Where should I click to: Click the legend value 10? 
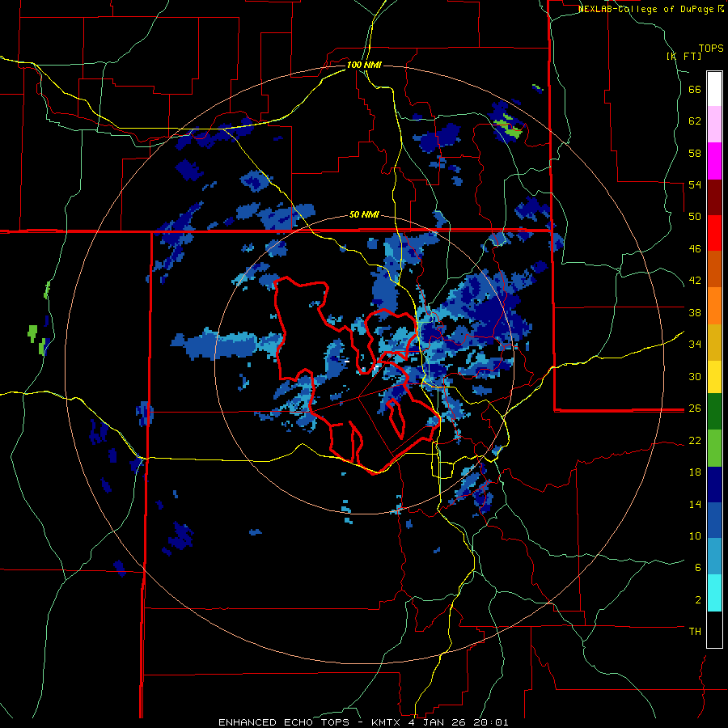coord(695,535)
